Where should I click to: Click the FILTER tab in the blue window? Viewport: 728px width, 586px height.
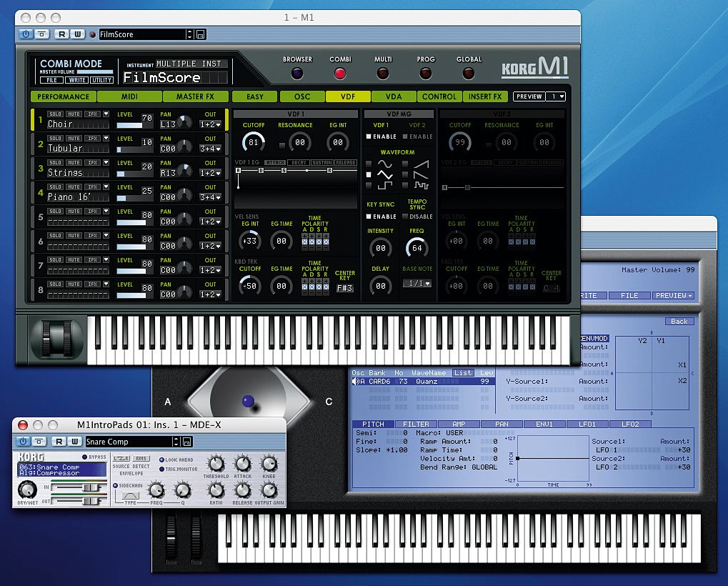[x=416, y=424]
